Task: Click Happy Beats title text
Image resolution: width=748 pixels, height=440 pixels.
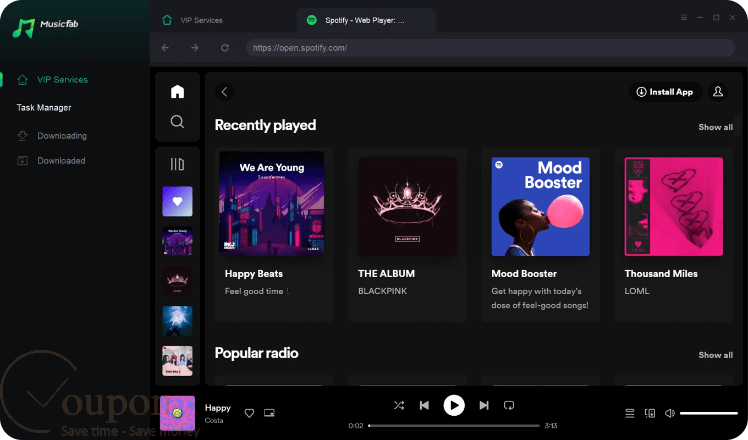Action: click(254, 273)
